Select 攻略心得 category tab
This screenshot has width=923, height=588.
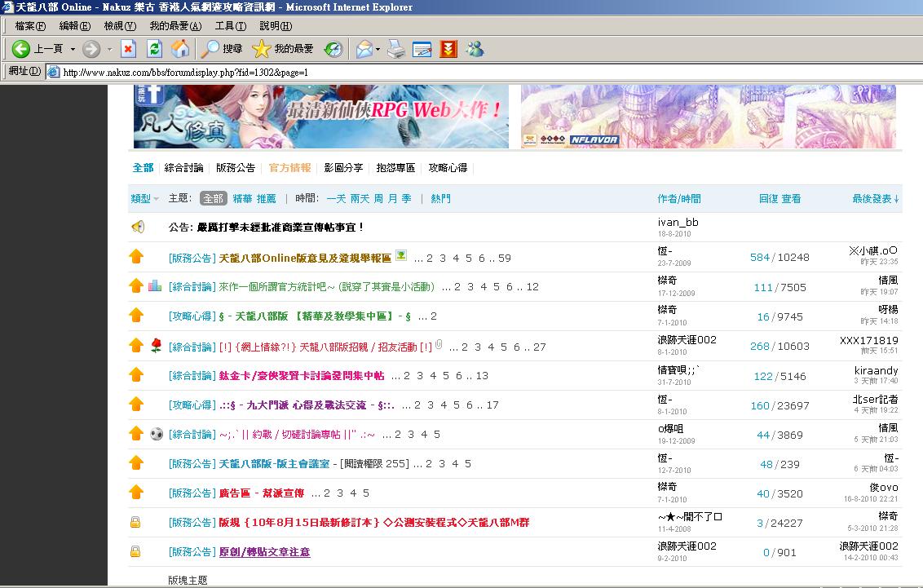448,168
